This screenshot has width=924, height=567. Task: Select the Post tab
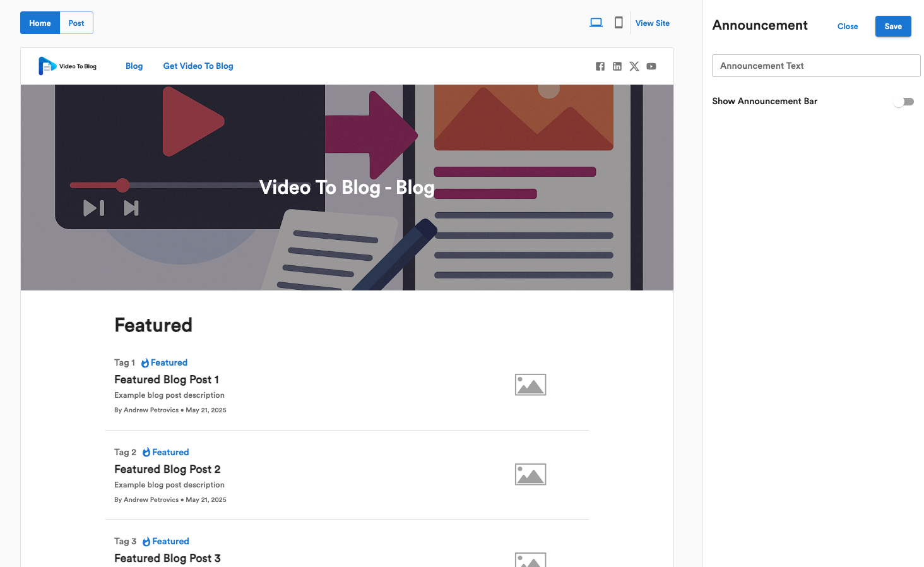[x=76, y=23]
